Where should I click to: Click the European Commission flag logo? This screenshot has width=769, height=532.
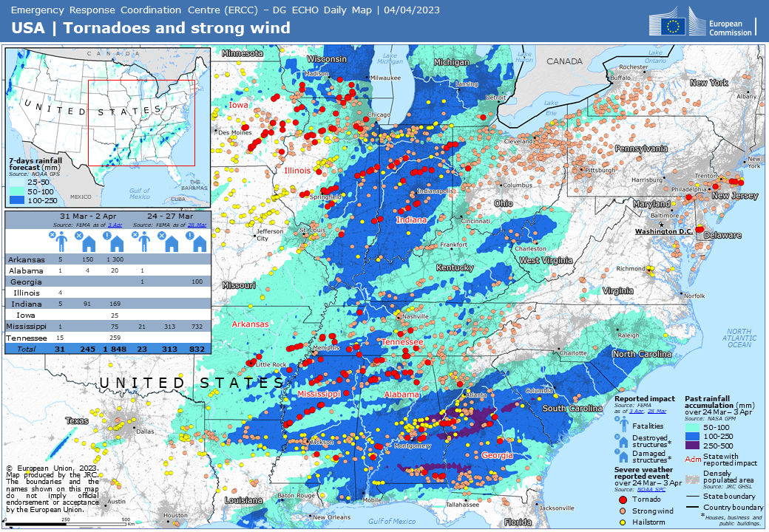pos(674,26)
